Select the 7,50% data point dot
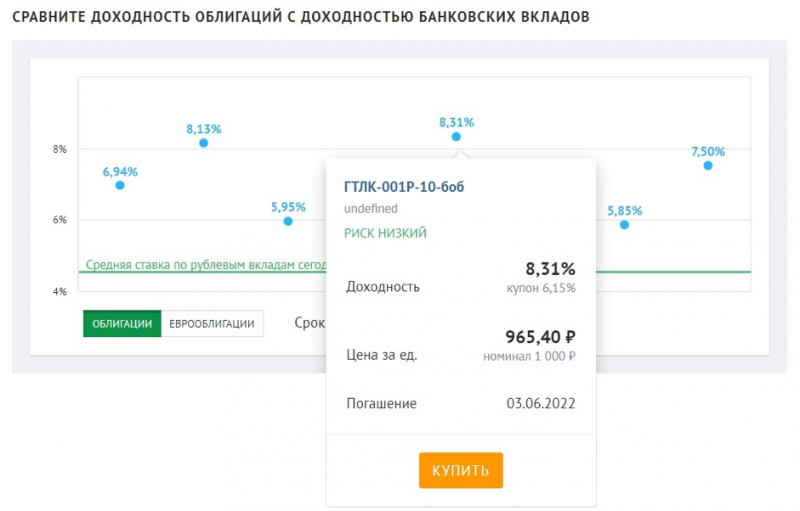800x511 pixels. pos(708,165)
